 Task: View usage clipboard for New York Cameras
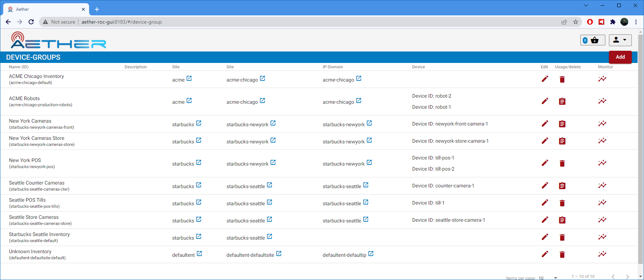(562, 124)
